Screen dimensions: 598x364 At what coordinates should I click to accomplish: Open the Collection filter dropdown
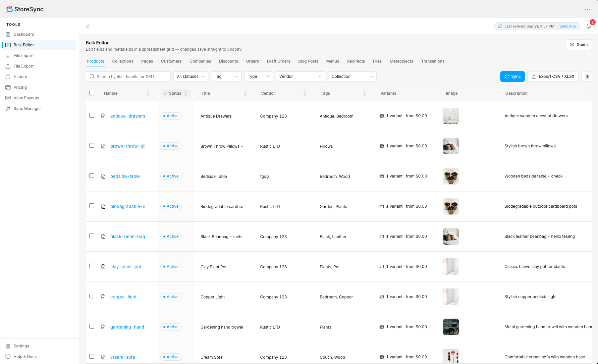352,77
